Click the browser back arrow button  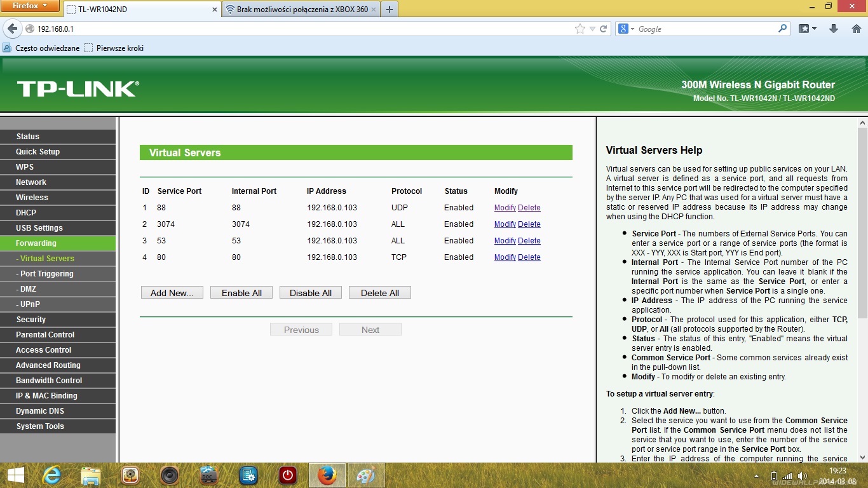(x=12, y=29)
